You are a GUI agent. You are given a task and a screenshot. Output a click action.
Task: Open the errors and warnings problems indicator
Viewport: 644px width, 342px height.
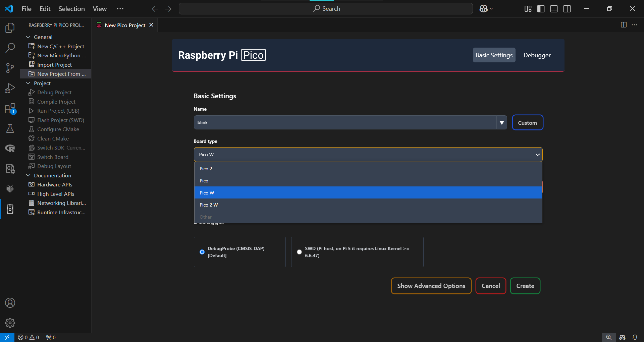[29, 337]
